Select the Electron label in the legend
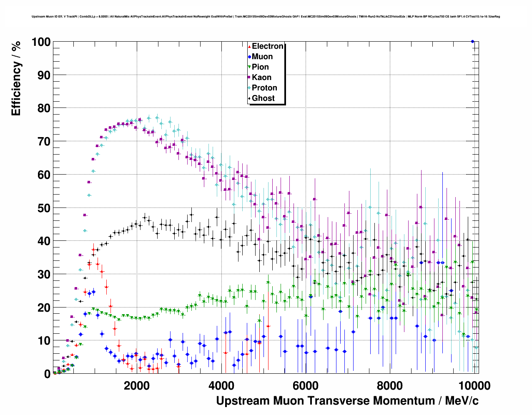This screenshot has width=532, height=415. [x=268, y=46]
